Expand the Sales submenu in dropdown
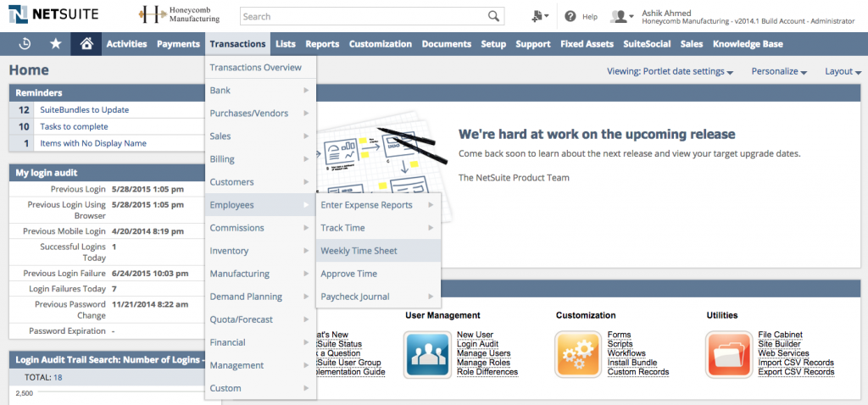 [x=261, y=136]
